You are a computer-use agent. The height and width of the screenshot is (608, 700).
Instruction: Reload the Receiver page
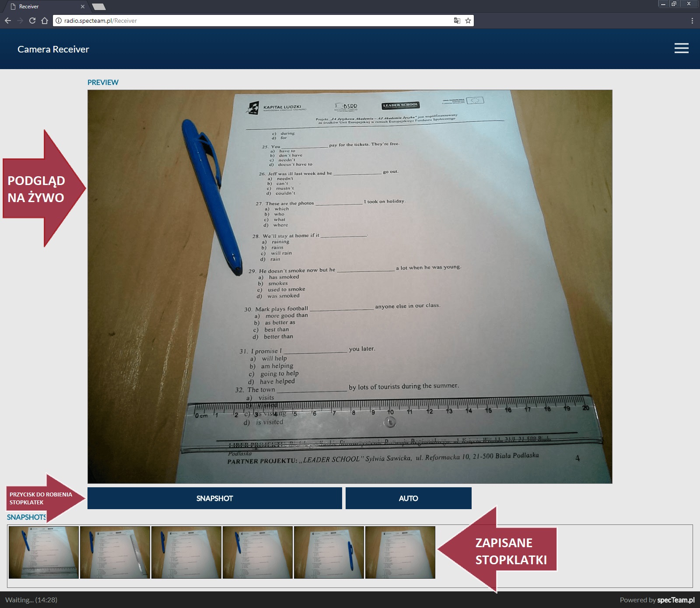32,21
